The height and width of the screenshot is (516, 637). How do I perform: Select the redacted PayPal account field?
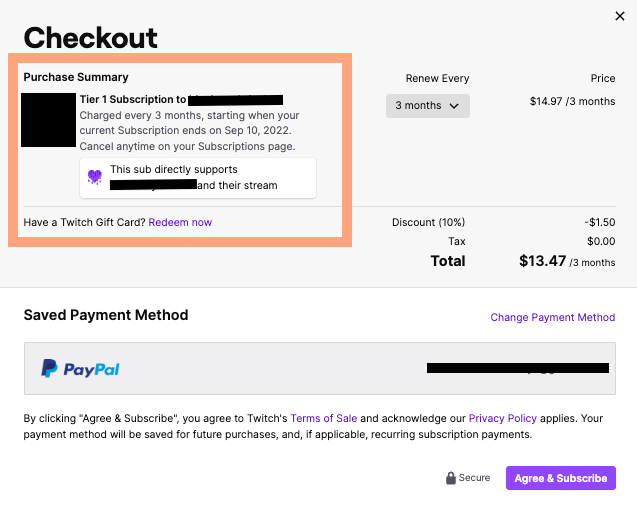[517, 368]
